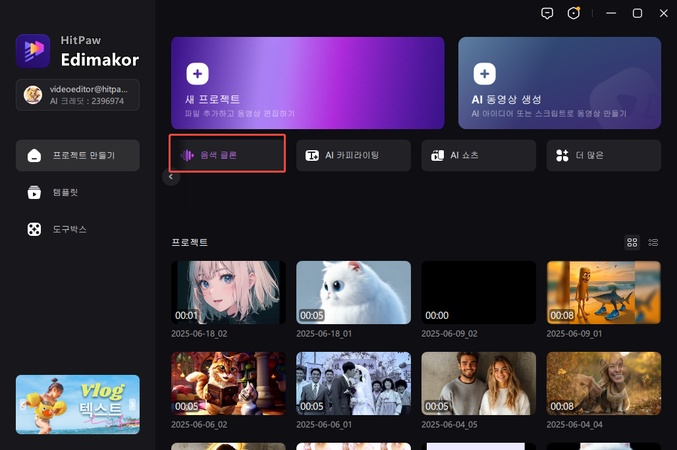677x450 pixels.
Task: Click the AI 크레딧 : 2396974 text
Action: (x=87, y=101)
